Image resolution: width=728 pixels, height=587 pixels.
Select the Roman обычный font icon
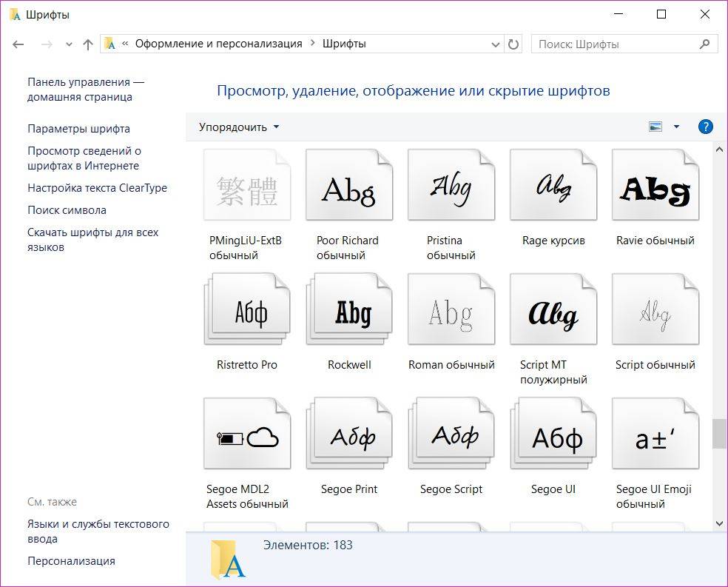(451, 309)
